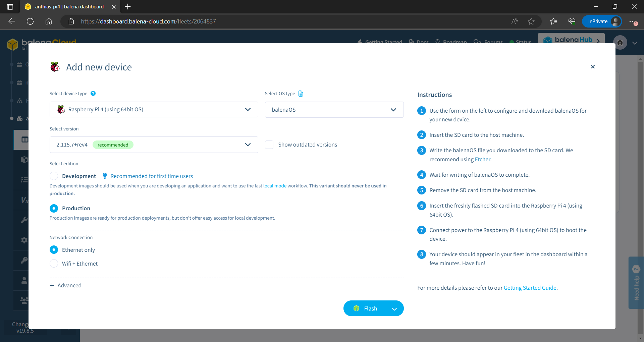Open the Recommended for first time users link
The image size is (644, 342).
click(152, 176)
